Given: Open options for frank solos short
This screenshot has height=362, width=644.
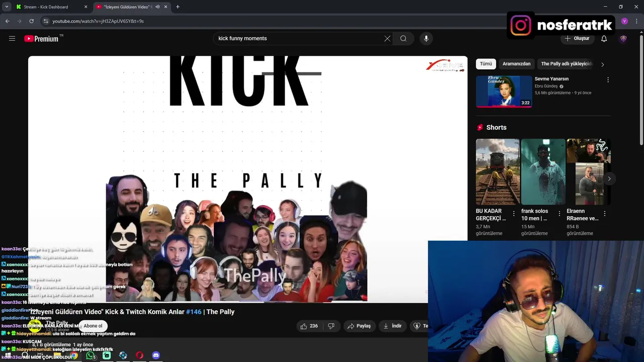Looking at the screenshot, I should 559,214.
